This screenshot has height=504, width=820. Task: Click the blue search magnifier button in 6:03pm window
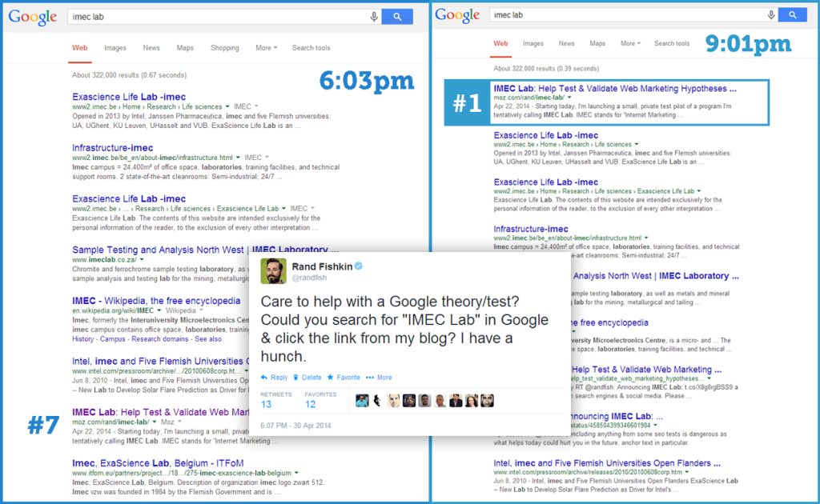pos(397,17)
